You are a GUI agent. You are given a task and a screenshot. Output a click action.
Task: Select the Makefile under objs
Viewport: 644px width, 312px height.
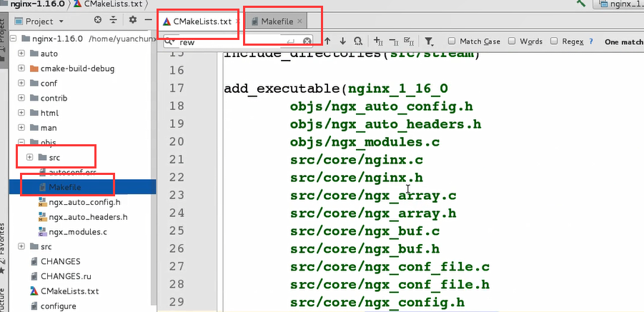click(x=64, y=187)
